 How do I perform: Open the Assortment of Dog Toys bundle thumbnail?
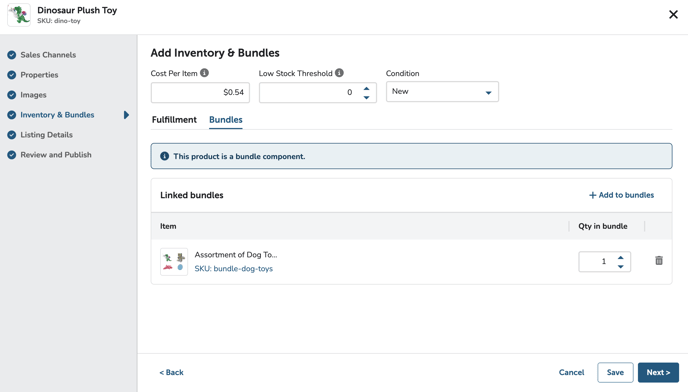[x=174, y=262]
